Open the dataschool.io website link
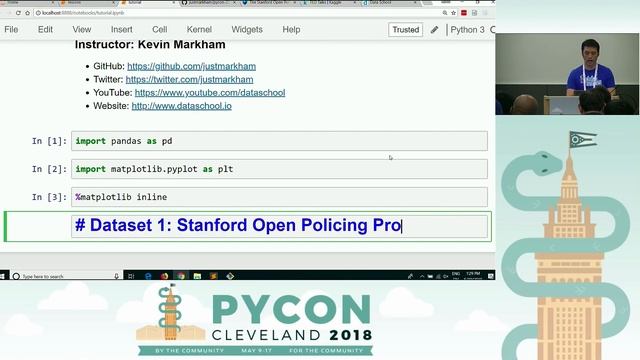Image resolution: width=640 pixels, height=360 pixels. click(x=182, y=106)
